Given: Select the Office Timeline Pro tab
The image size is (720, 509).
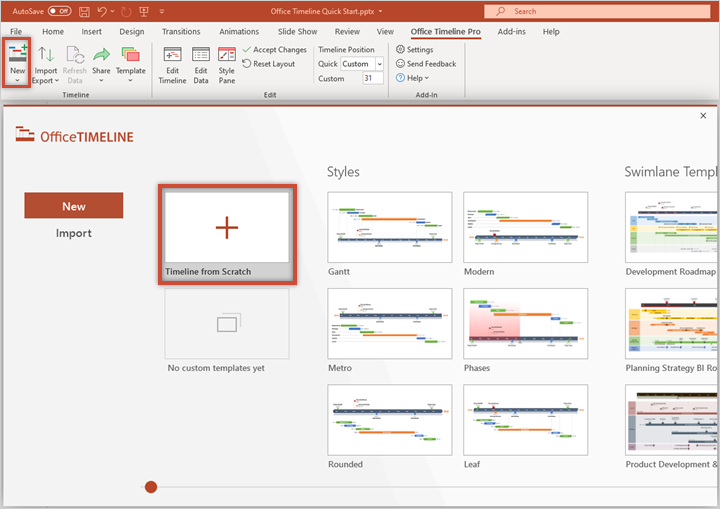Looking at the screenshot, I should [x=445, y=32].
